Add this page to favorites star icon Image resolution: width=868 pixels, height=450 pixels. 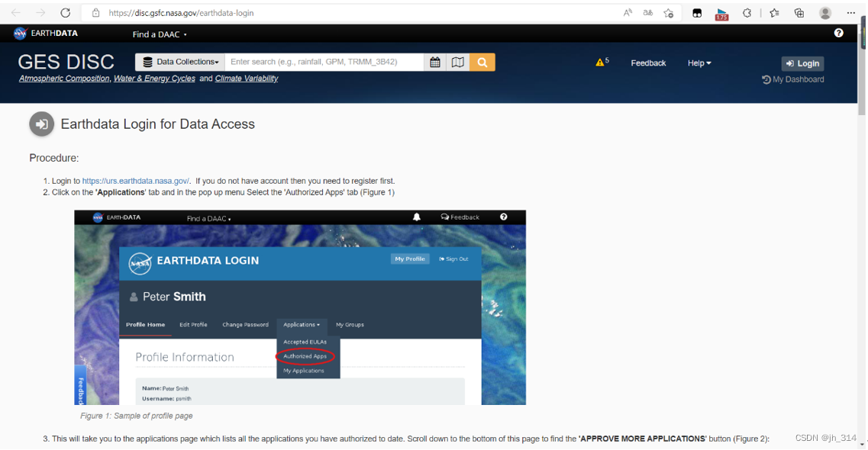pos(669,13)
